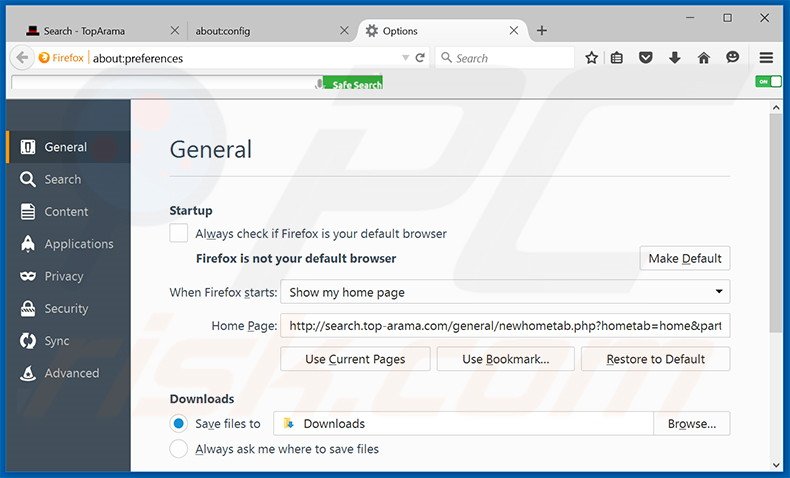This screenshot has width=790, height=478.
Task: Reload the current page
Action: (420, 58)
